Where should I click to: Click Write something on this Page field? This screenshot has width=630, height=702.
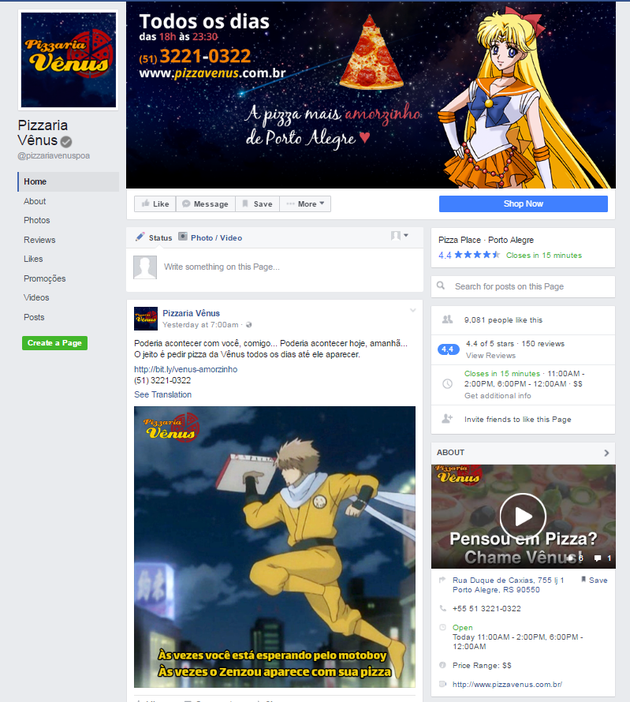222,267
